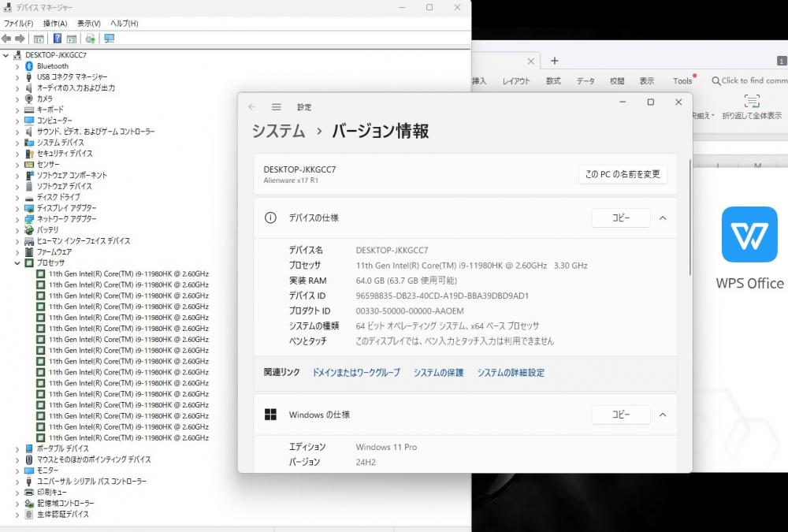Viewport: 788px width, 532px height.
Task: Open the ファイル(F) menu
Action: tap(19, 24)
